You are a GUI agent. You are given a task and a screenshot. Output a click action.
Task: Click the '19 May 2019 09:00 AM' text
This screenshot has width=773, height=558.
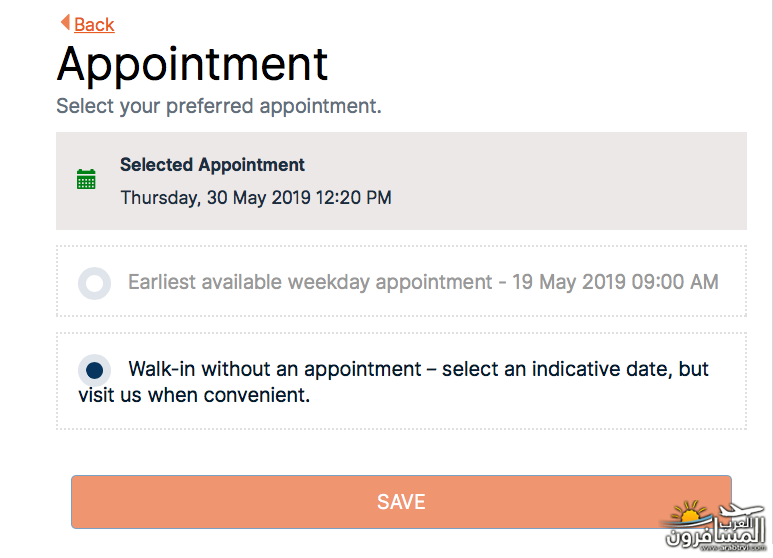615,282
